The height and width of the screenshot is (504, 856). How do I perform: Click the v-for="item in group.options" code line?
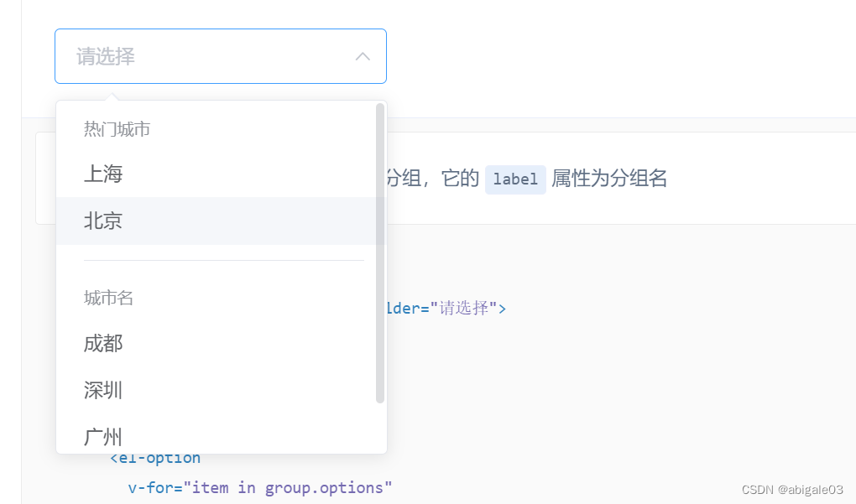[x=260, y=487]
